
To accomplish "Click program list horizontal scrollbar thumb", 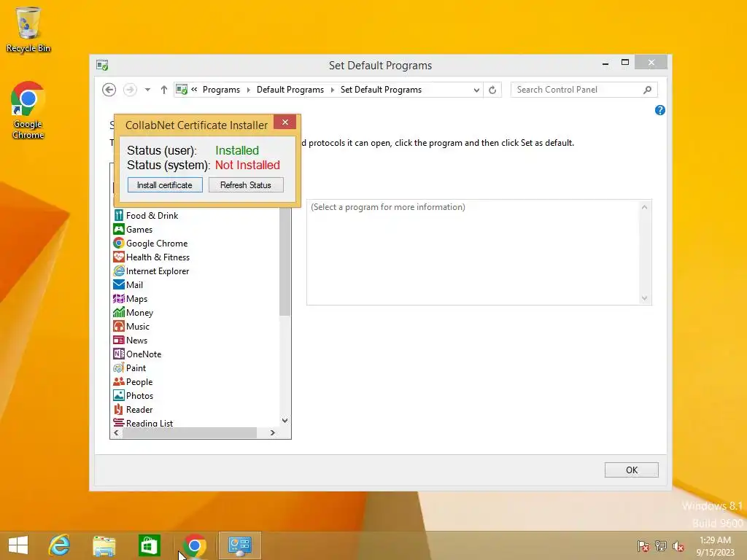I will (190, 433).
